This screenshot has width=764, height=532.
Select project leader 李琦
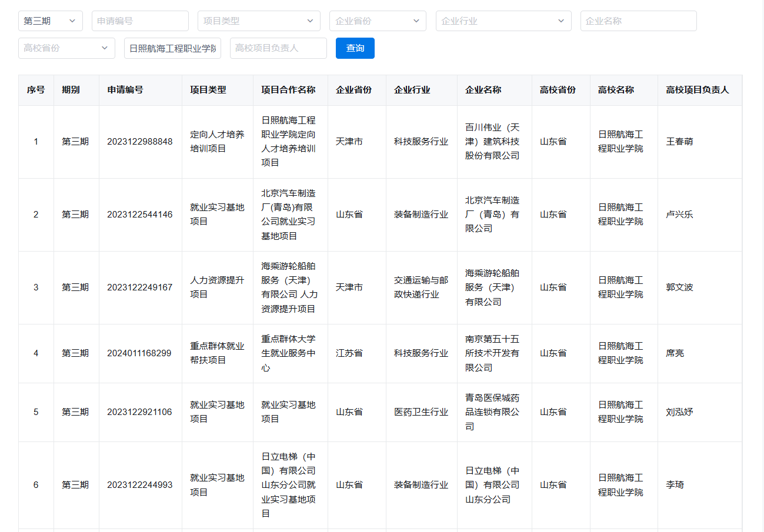[x=675, y=485]
